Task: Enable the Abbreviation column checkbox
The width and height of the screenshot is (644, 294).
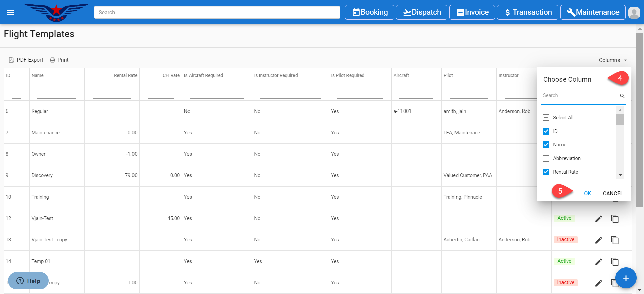Action: pyautogui.click(x=546, y=158)
